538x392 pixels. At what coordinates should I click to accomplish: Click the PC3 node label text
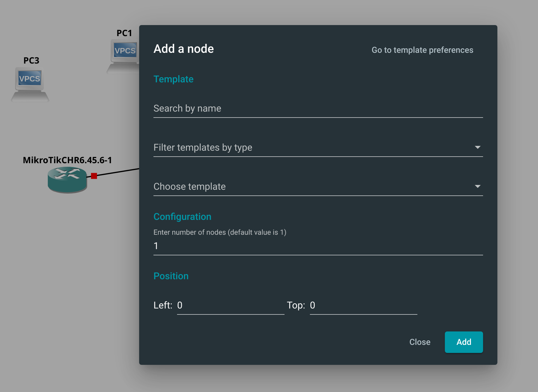[31, 61]
